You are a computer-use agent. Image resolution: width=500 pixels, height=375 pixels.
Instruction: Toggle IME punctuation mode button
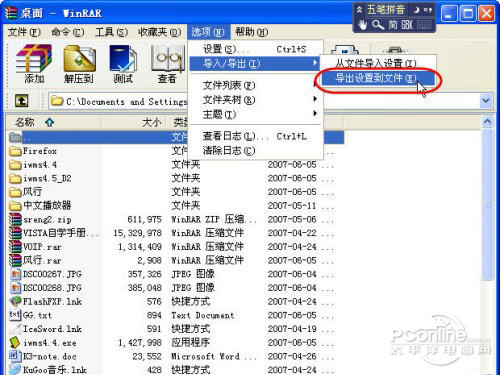coord(428,10)
